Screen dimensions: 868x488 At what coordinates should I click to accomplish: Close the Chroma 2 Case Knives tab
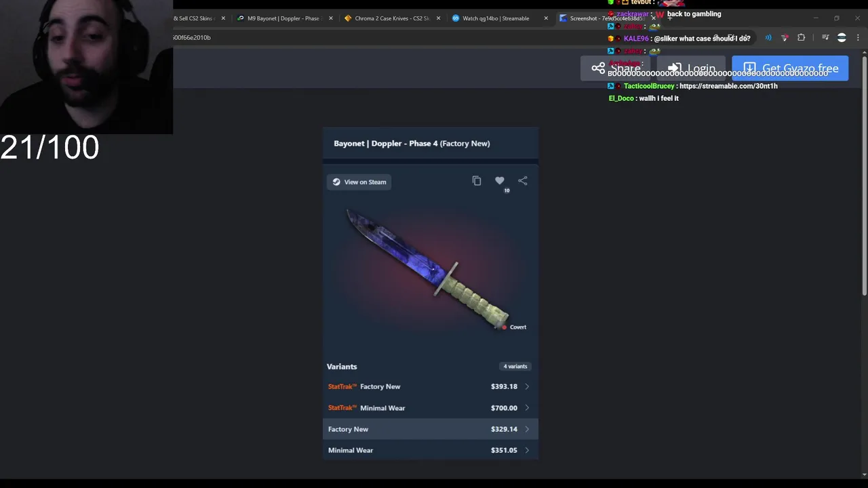pos(438,18)
